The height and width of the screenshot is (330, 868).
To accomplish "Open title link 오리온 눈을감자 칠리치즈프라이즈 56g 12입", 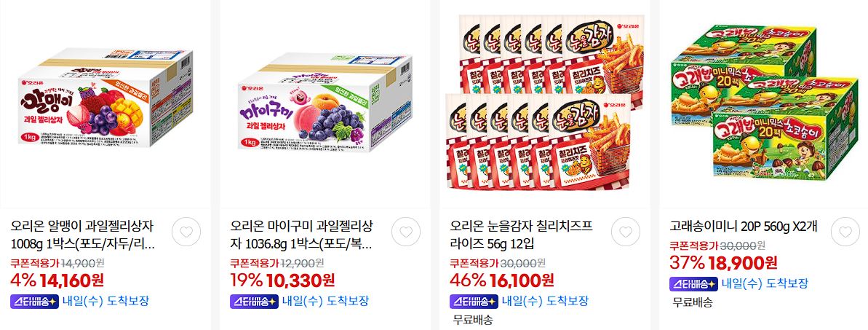I will click(x=521, y=235).
